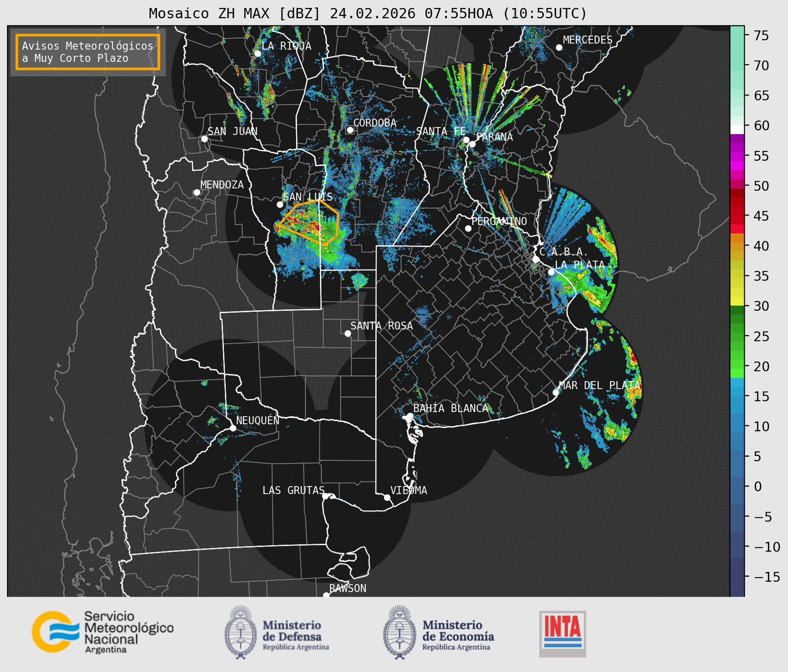Click the Mar del Plata marker dot
This screenshot has width=788, height=672.
[556, 393]
